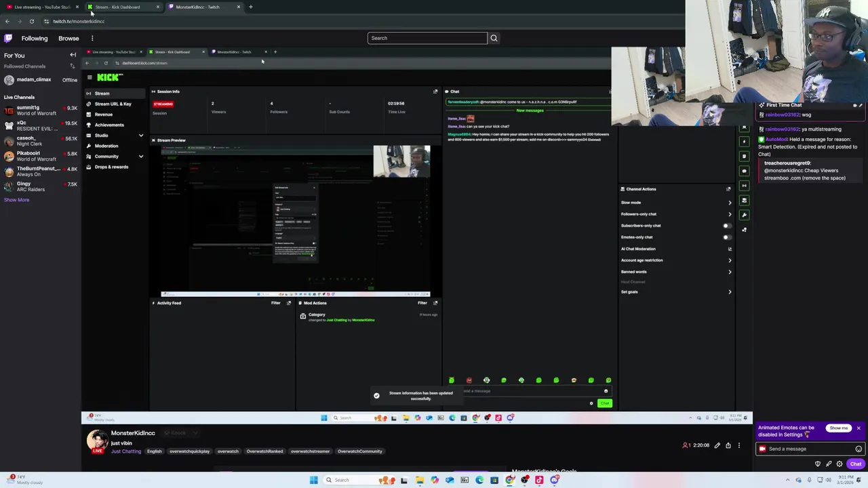Open Twitch chat settings gear
Image resolution: width=868 pixels, height=488 pixels.
840,464
